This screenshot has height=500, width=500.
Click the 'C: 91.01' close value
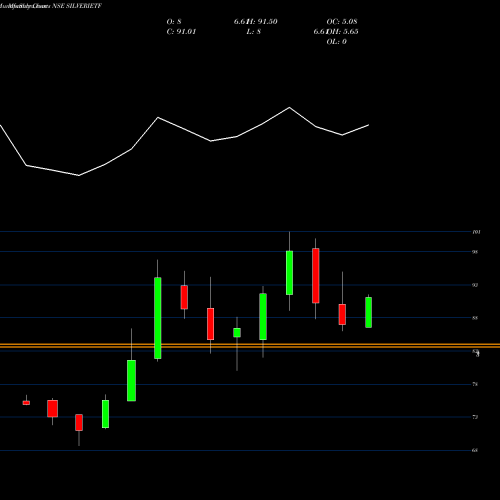click(181, 32)
